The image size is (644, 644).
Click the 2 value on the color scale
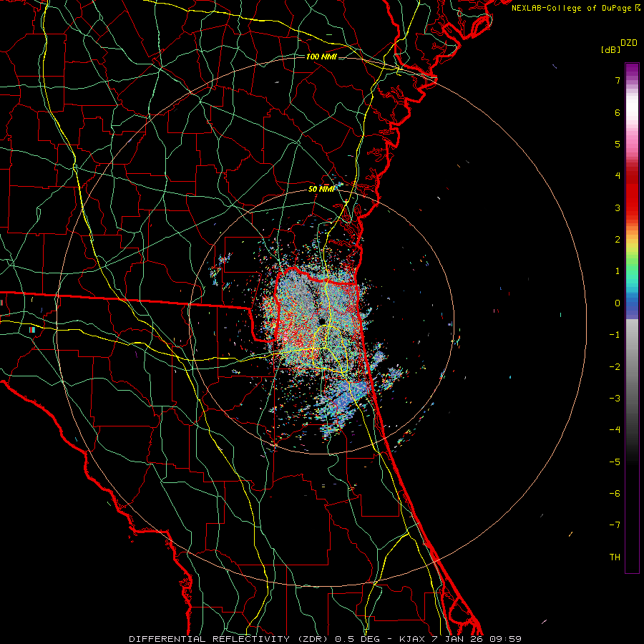point(618,240)
